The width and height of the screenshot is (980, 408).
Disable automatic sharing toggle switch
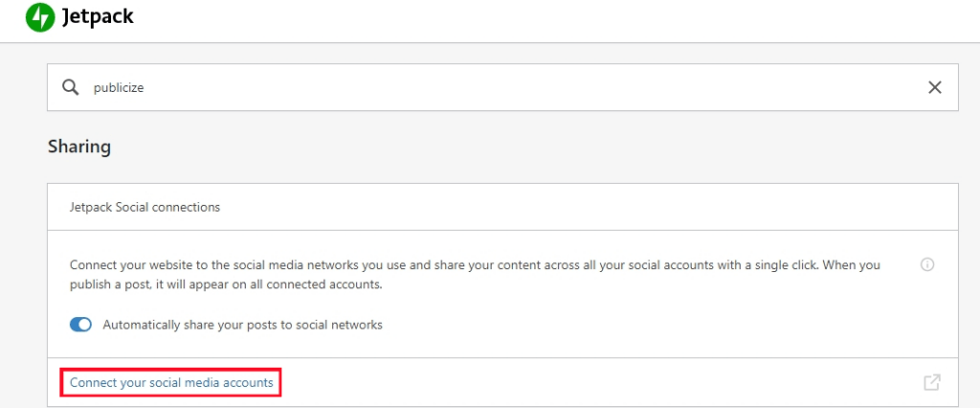pos(80,325)
